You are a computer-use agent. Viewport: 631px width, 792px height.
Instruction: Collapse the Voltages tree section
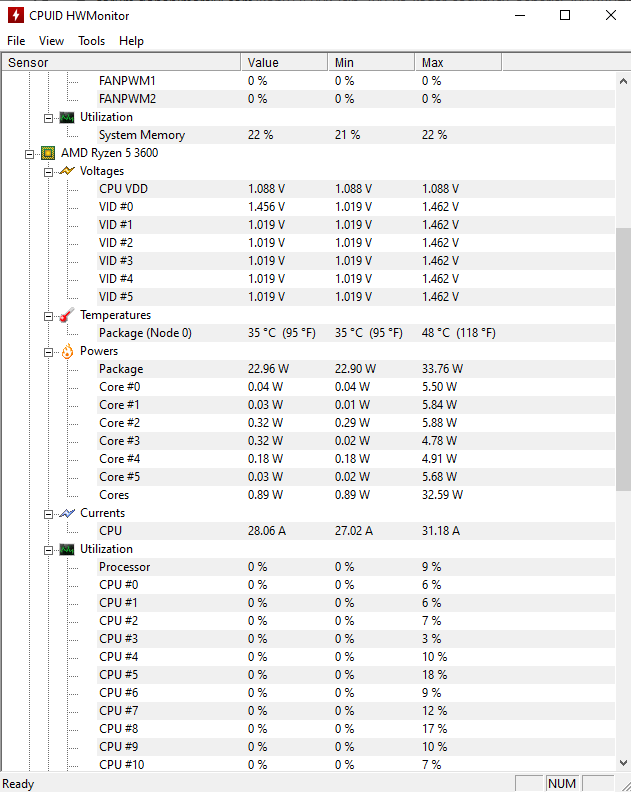click(x=49, y=171)
